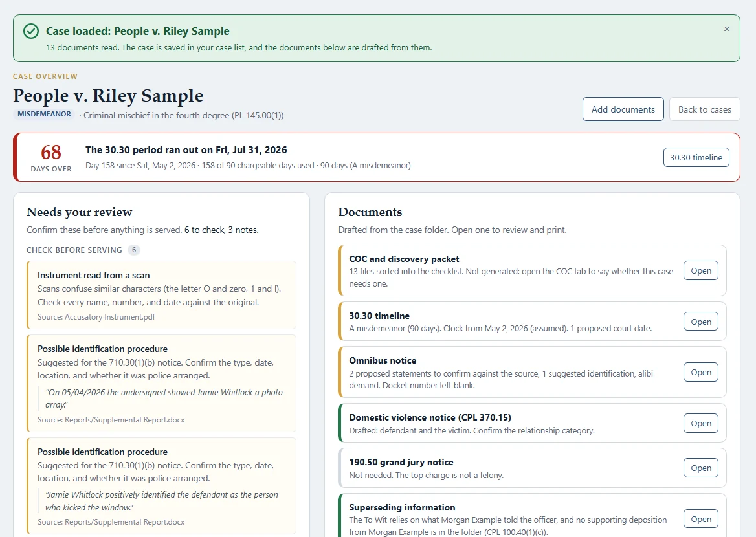This screenshot has width=756, height=537.
Task: Open the 30.30 timeline document
Action: point(700,322)
